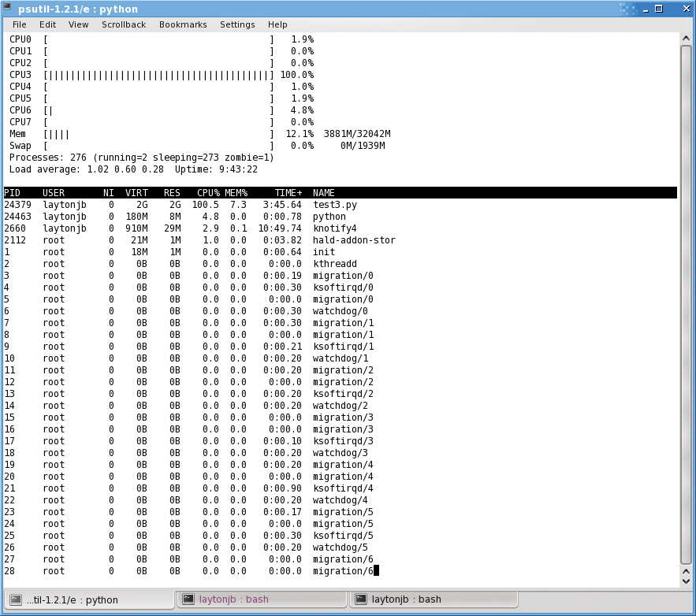Click the terminal icon on the middle bash tab

(x=188, y=599)
